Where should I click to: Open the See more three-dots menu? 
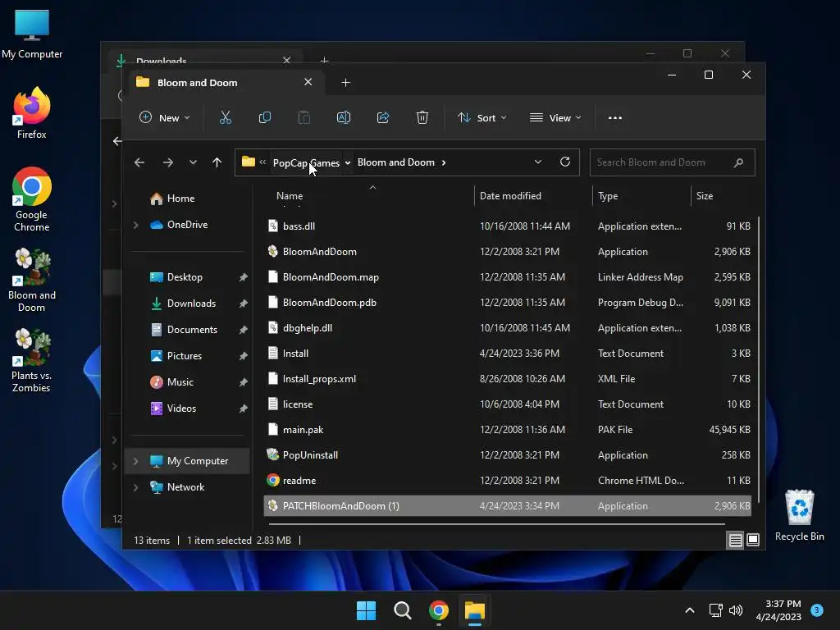point(615,118)
